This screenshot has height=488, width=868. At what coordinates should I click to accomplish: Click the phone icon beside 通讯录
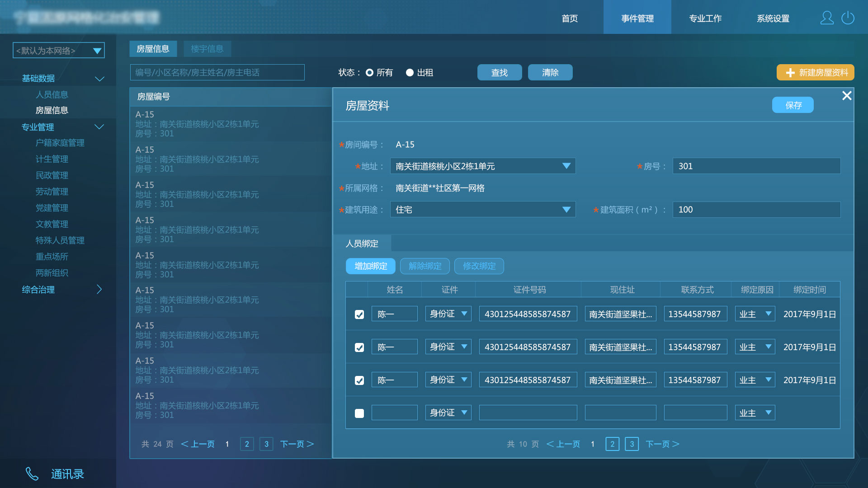pos(32,474)
